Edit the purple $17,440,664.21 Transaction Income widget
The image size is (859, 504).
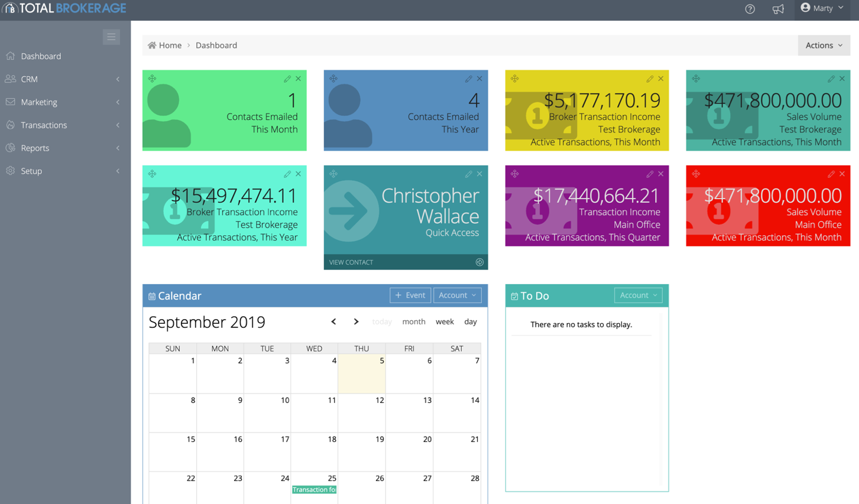pyautogui.click(x=650, y=174)
